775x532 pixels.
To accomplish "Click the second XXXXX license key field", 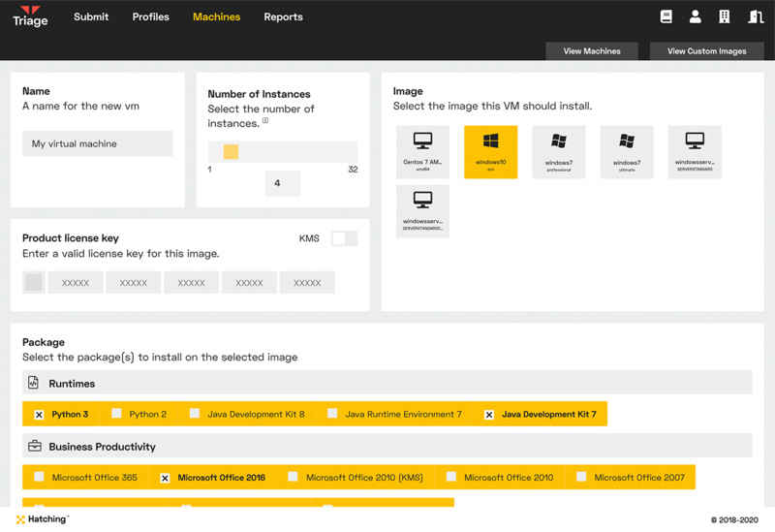I will click(134, 283).
